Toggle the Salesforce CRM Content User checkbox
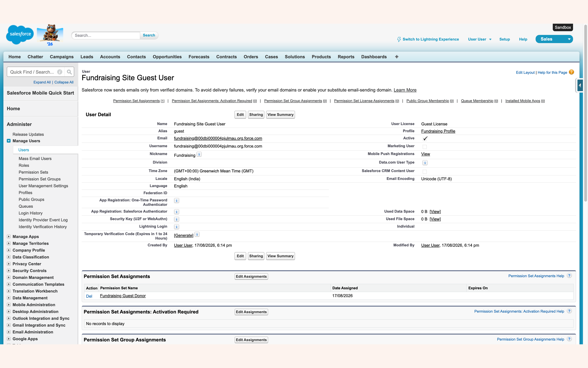This screenshot has height=368, width=588. 424,172
